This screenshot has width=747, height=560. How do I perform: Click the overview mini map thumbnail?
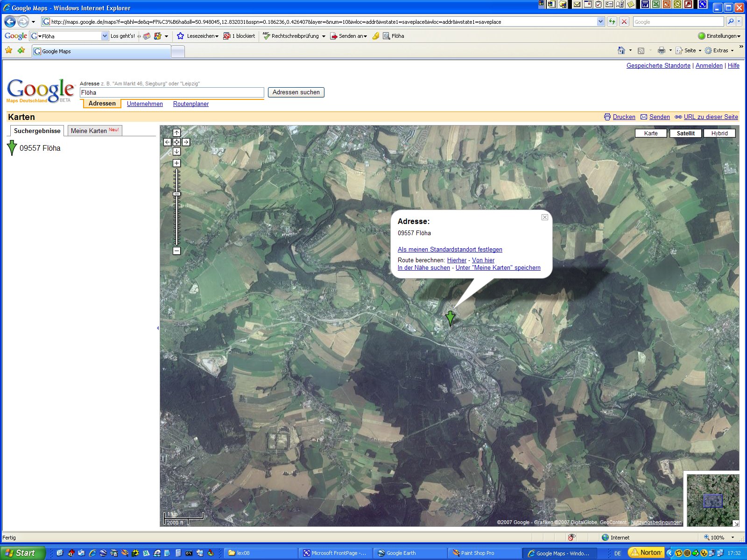tap(712, 500)
